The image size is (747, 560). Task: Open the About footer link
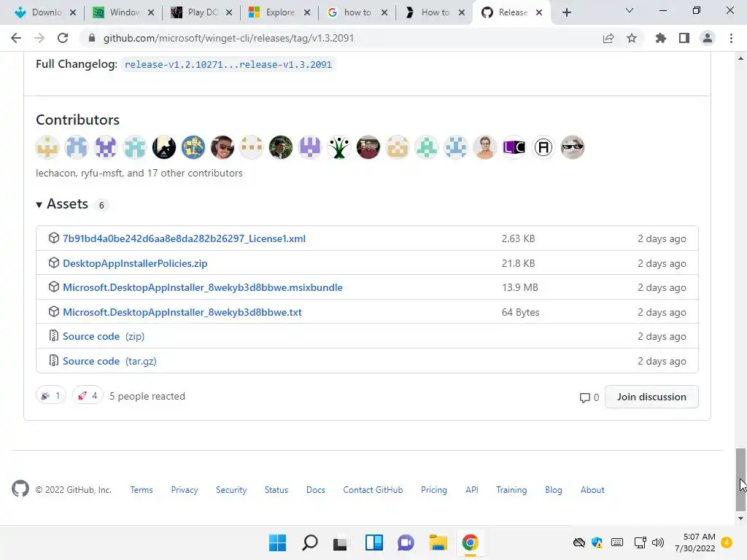coord(592,489)
